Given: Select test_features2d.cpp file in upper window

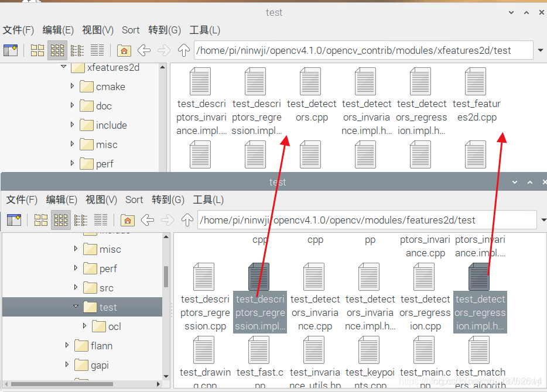Looking at the screenshot, I should 476,95.
